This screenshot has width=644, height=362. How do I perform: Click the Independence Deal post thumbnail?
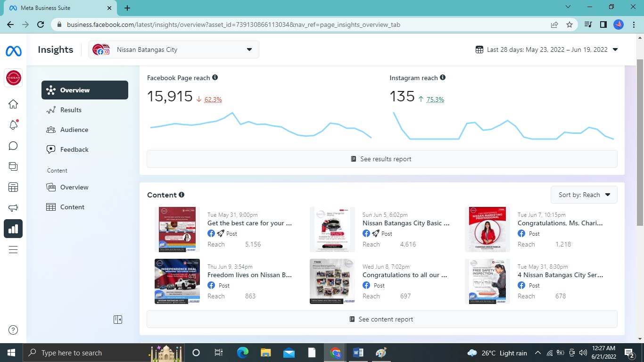pyautogui.click(x=177, y=281)
